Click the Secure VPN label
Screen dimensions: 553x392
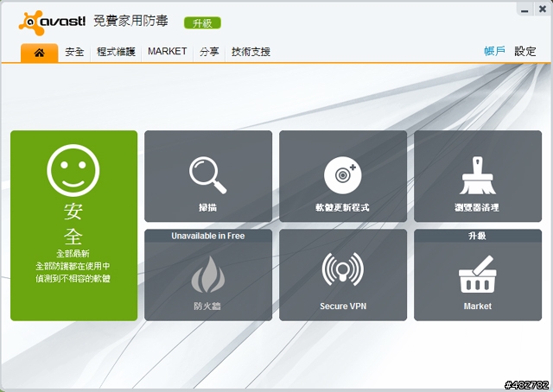(x=343, y=306)
